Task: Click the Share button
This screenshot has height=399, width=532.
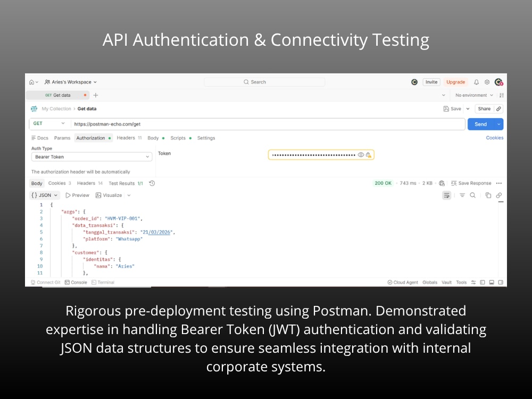Action: [484, 109]
